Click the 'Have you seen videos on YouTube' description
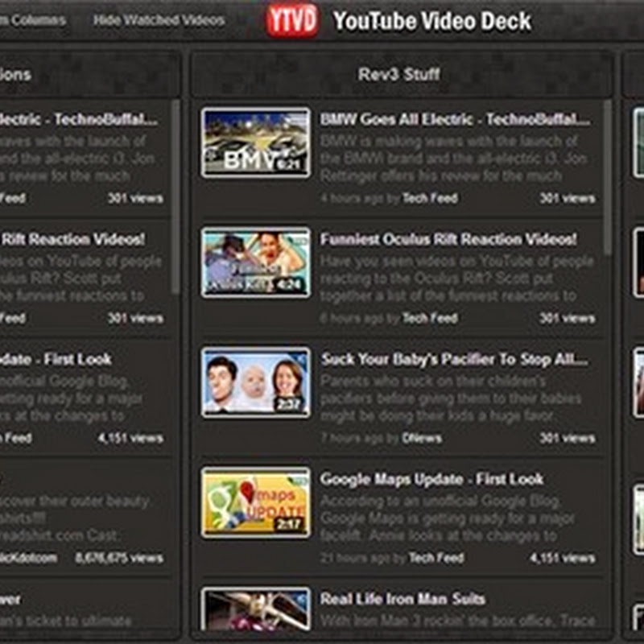 coord(456,279)
